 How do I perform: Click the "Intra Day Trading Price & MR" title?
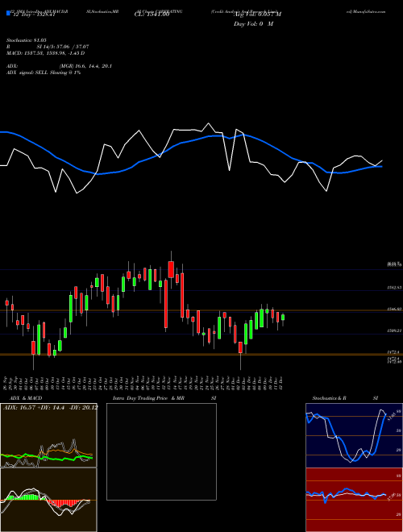[148, 398]
